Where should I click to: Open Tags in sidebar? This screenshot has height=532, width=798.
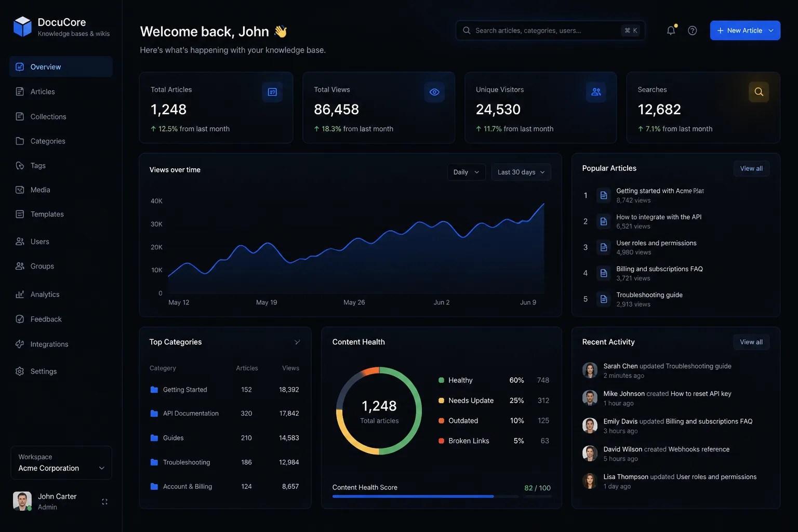pyautogui.click(x=61, y=165)
